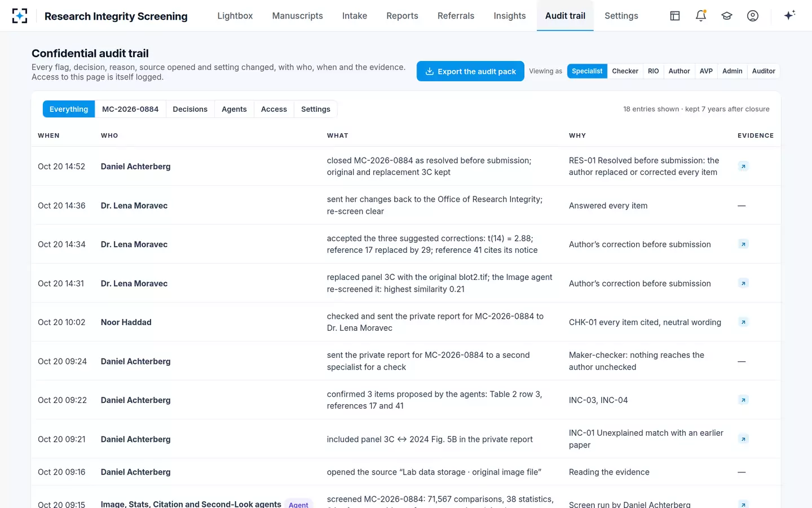The width and height of the screenshot is (812, 508).
Task: Open the Manuscripts tab
Action: coord(298,16)
